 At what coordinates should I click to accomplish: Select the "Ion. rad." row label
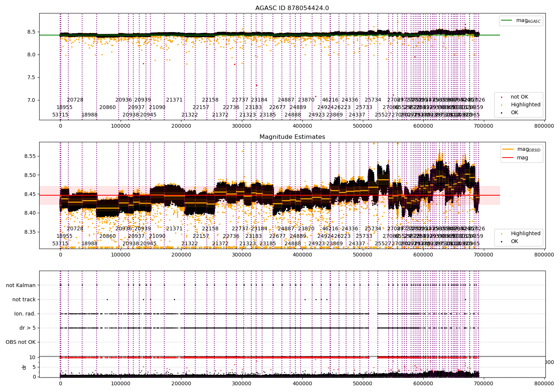pyautogui.click(x=25, y=314)
